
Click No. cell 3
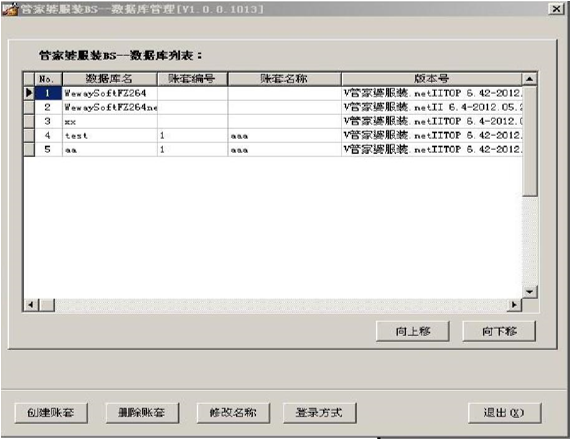48,121
